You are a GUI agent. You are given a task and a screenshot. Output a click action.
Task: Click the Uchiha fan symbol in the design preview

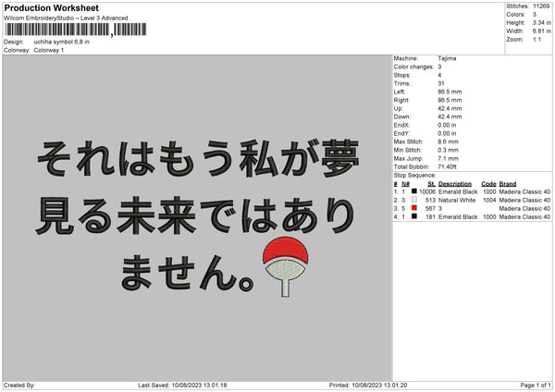click(x=286, y=267)
